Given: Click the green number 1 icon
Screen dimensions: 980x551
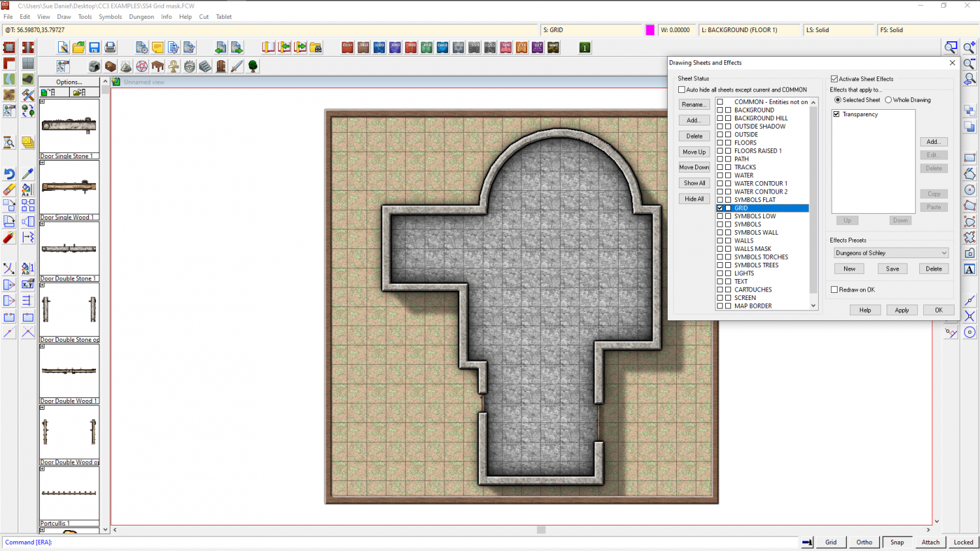Looking at the screenshot, I should [585, 48].
